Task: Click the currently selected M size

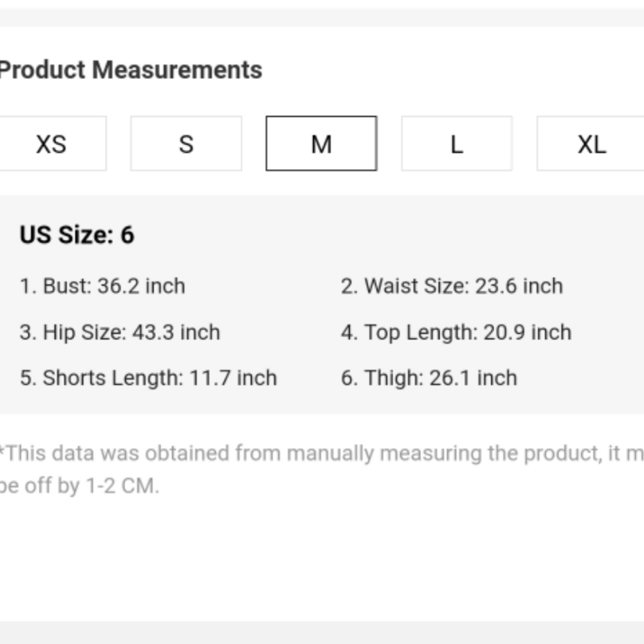Action: click(321, 144)
